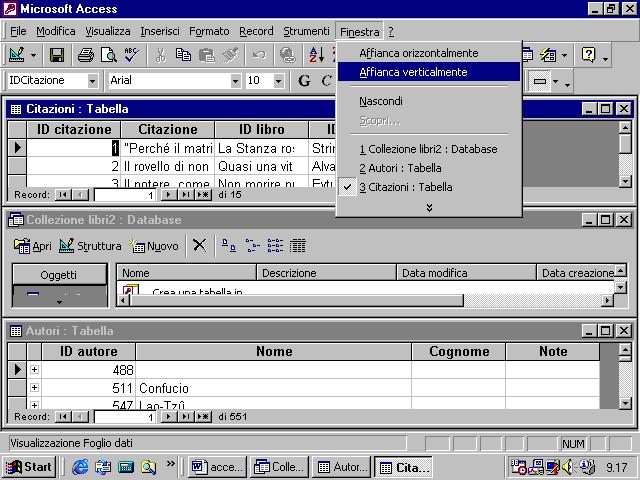Viewport: 640px width, 480px height.
Task: Open the Strumenti menu
Action: coord(306,31)
